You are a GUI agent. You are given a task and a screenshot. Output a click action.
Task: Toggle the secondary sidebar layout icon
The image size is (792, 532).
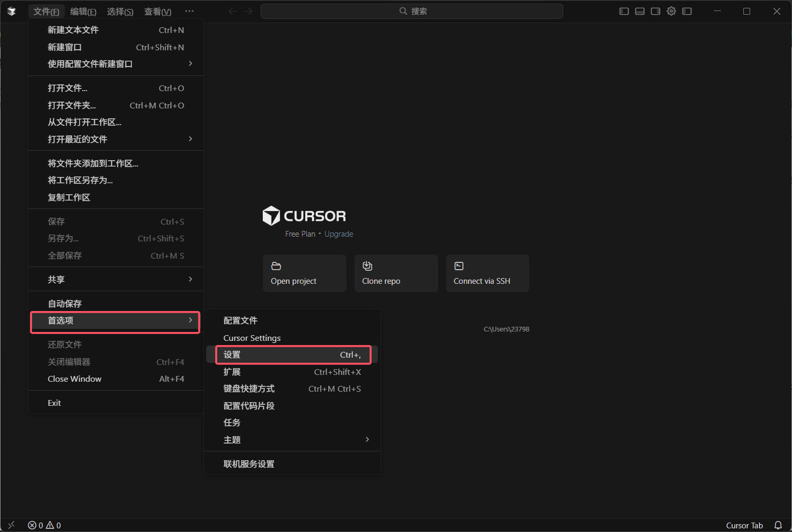[655, 10]
